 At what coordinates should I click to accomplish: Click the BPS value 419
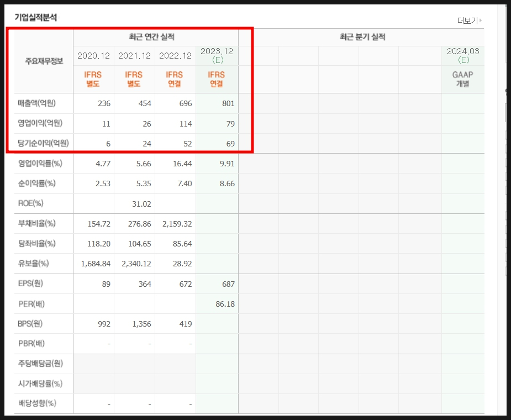(186, 324)
